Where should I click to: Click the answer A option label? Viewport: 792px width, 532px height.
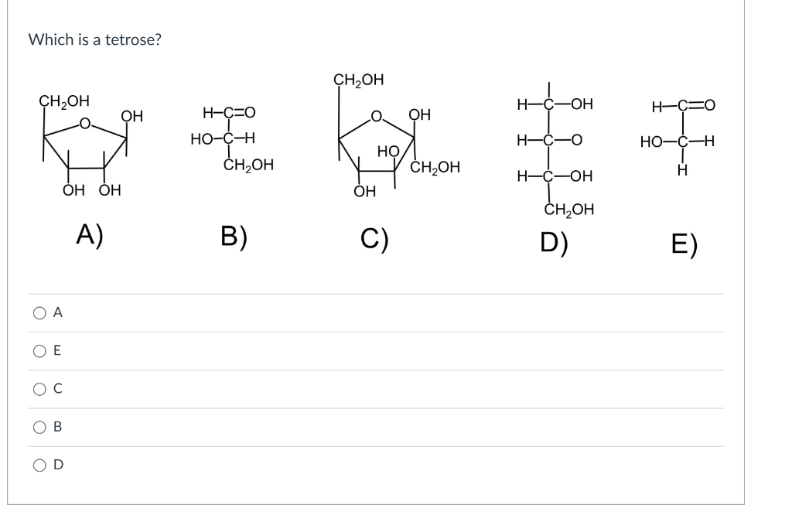click(57, 313)
